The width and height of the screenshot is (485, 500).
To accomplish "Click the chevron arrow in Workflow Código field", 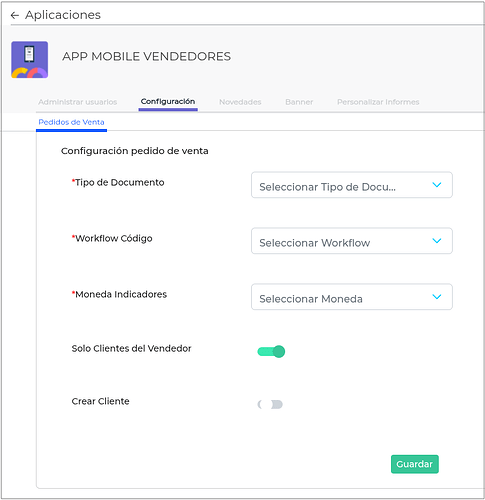I will pyautogui.click(x=437, y=241).
